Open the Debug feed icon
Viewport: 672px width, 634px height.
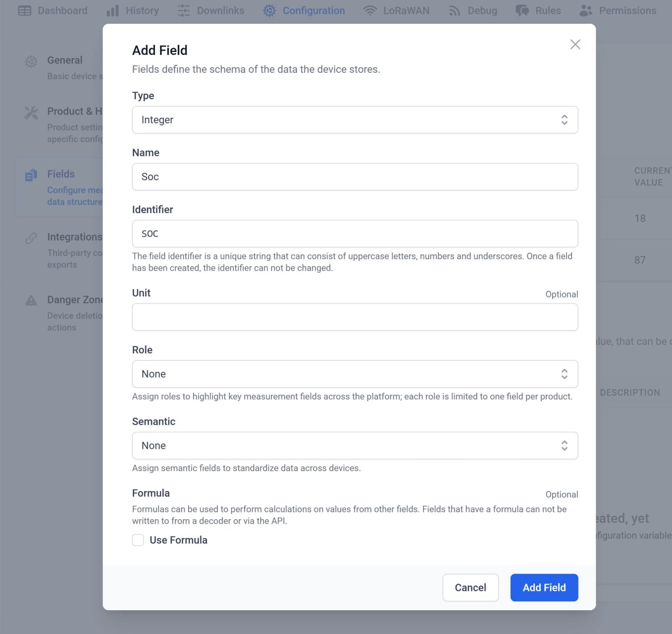point(454,10)
